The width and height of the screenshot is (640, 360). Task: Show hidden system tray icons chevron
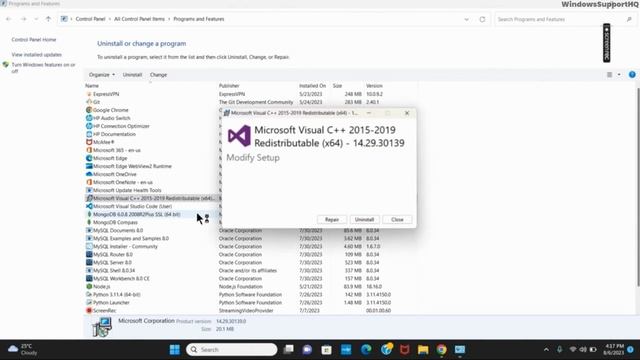tap(546, 349)
